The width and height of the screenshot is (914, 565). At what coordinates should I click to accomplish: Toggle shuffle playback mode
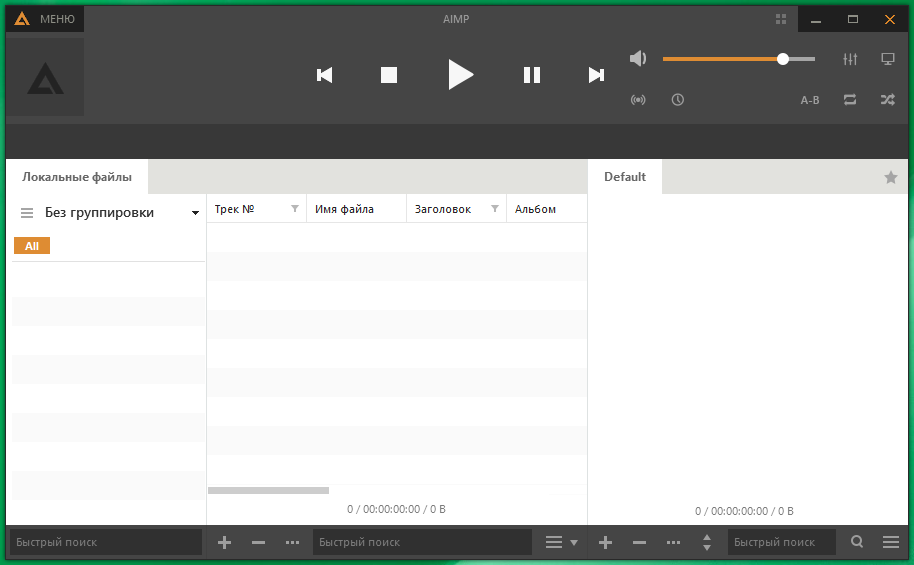[887, 100]
